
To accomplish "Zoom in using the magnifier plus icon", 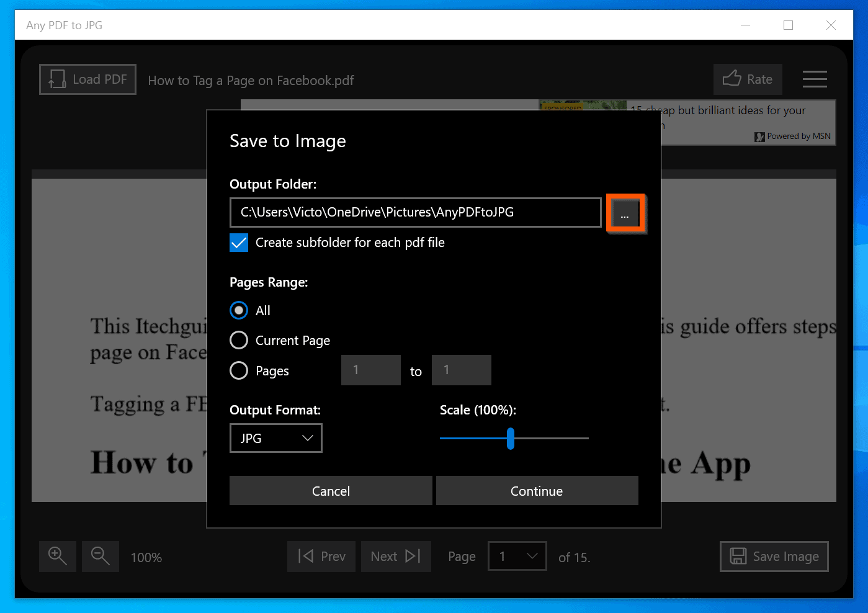I will point(57,556).
